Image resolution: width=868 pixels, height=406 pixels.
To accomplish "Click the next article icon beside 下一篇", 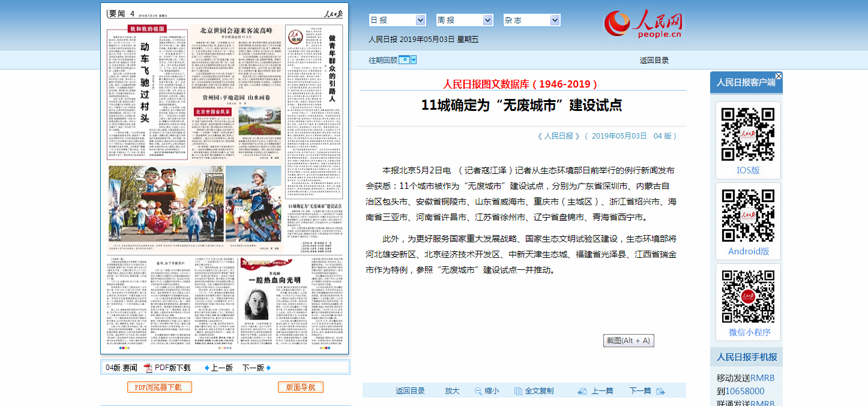I will coord(660,391).
